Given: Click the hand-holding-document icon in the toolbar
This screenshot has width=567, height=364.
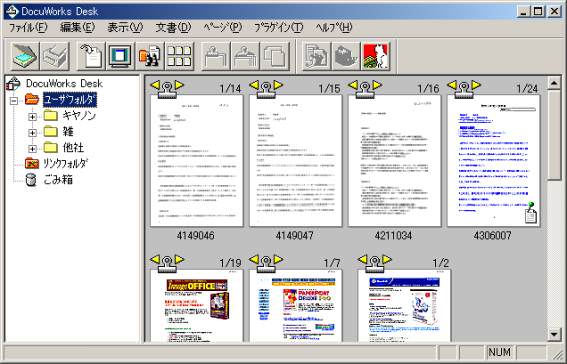Looking at the screenshot, I should point(91,56).
